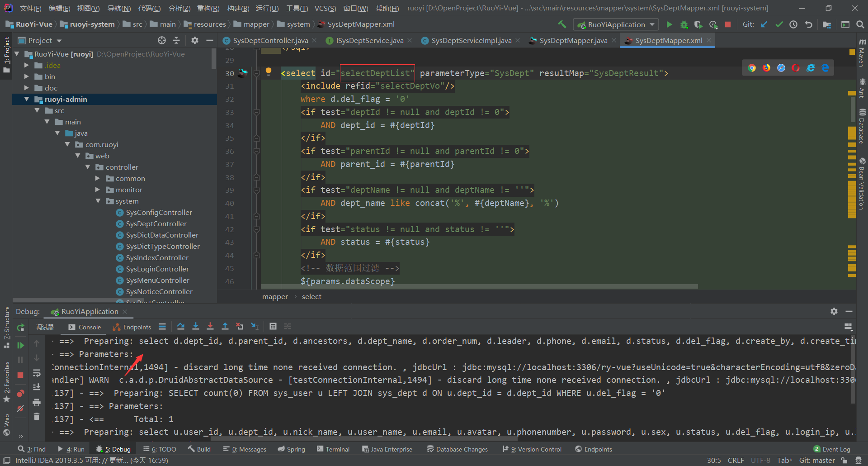868x466 pixels.
Task: Clear console with the trash icon
Action: 37,417
